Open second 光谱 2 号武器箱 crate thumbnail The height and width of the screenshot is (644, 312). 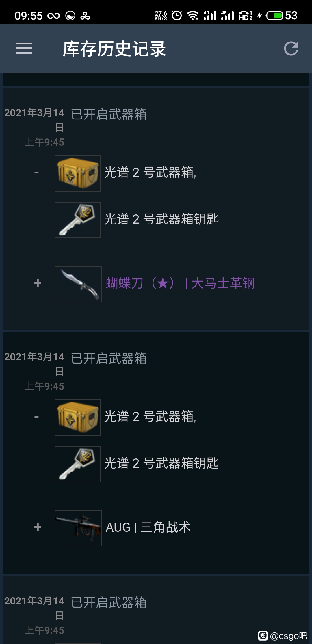(77, 418)
